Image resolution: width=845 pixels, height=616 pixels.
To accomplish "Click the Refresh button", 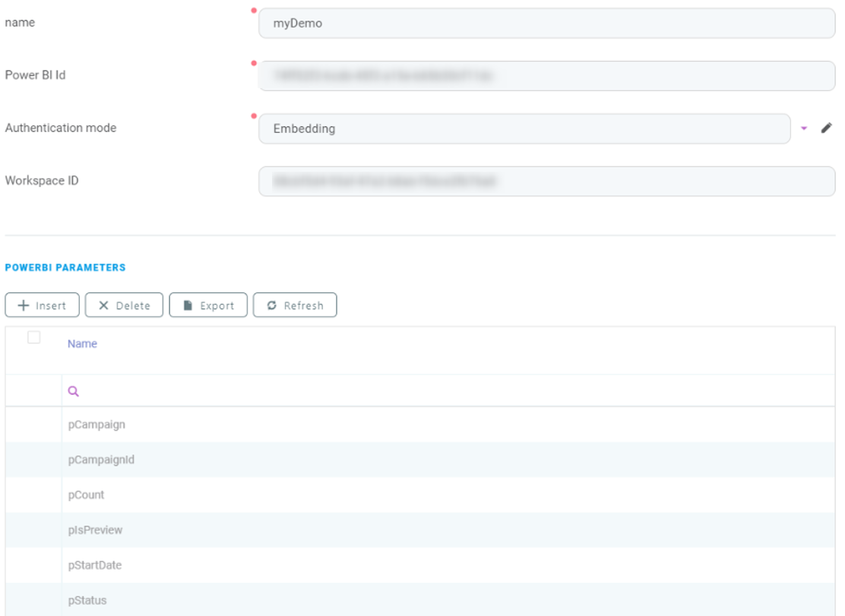I will tap(295, 305).
